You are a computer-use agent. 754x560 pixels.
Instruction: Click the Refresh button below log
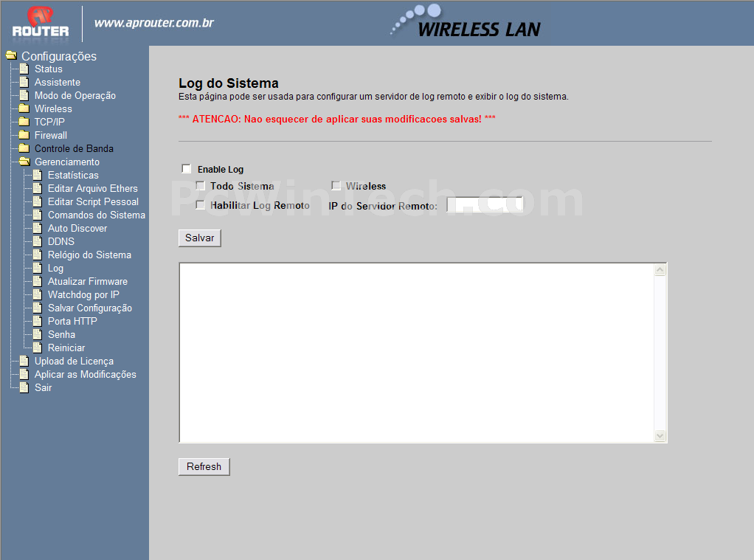coord(204,466)
